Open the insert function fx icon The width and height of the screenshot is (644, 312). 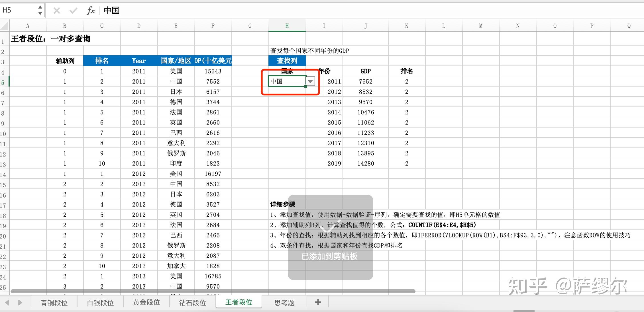point(91,11)
